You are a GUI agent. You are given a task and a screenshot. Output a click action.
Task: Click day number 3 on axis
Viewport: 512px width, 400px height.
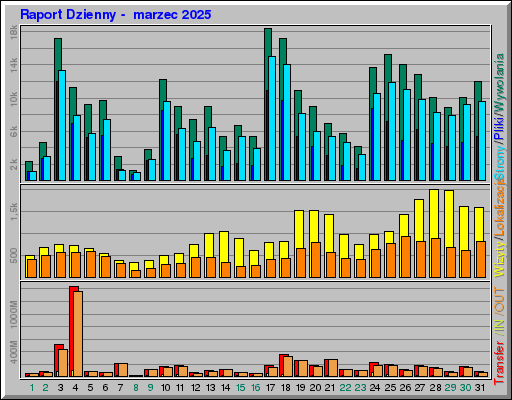(60, 388)
